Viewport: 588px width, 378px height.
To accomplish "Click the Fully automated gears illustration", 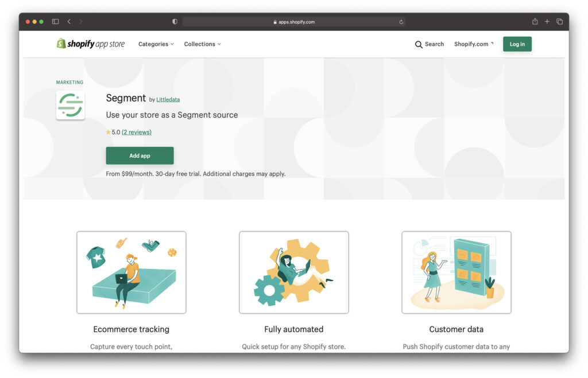I will tap(293, 271).
